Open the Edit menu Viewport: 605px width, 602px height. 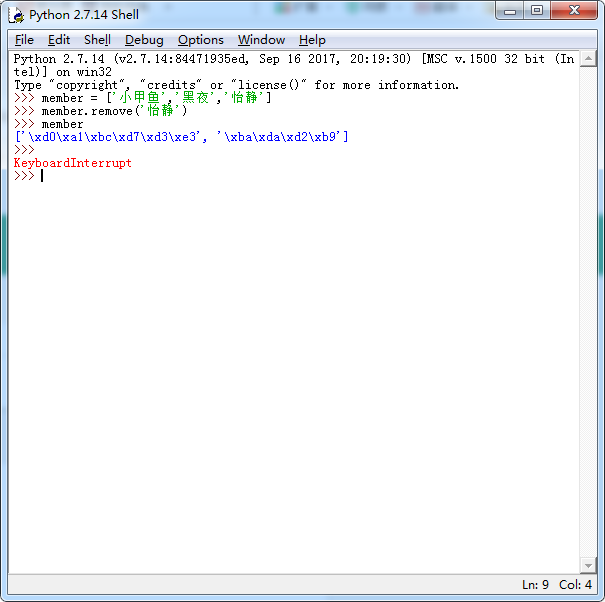[59, 40]
